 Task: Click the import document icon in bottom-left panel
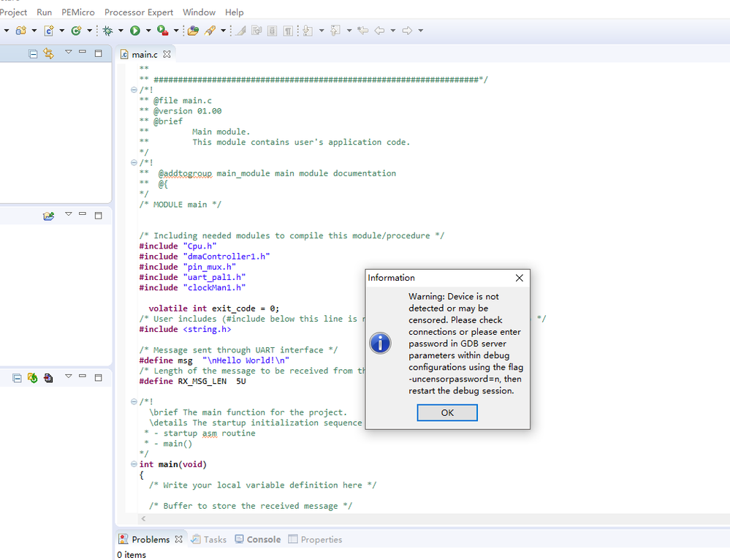48,378
